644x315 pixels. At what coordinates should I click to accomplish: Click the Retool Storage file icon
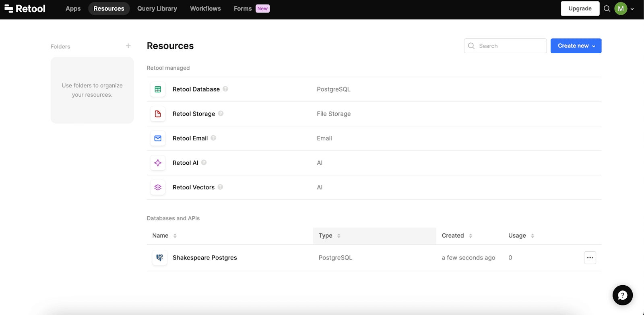(x=158, y=114)
